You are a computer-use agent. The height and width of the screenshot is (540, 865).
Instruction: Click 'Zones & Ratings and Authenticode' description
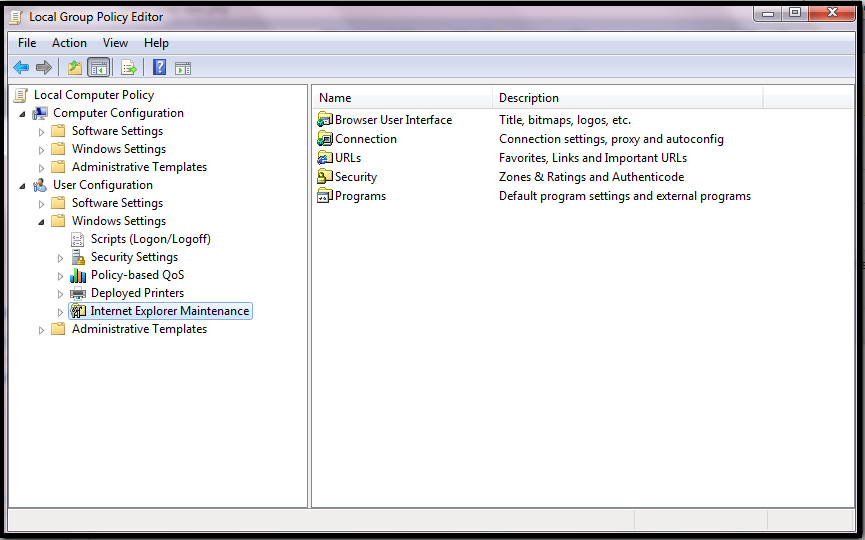[x=591, y=177]
